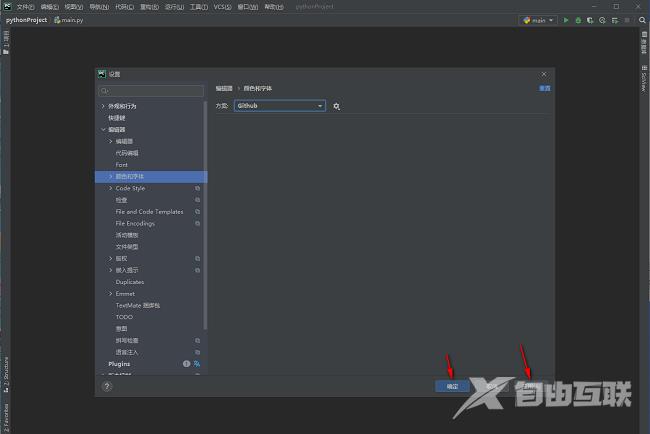Viewport: 650px width, 434px height.
Task: Expand the Code Style tree node
Action: 111,188
